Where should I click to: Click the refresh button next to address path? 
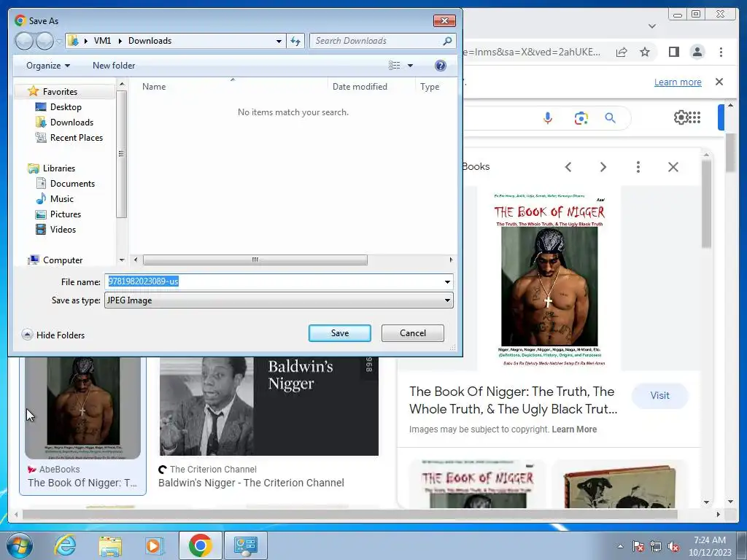click(295, 41)
